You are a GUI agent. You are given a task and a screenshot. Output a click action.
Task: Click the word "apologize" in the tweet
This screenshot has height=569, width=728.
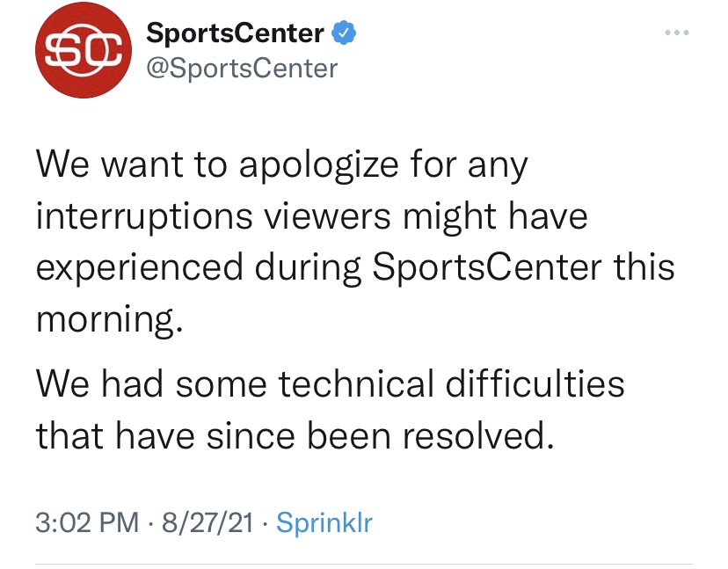pyautogui.click(x=319, y=166)
